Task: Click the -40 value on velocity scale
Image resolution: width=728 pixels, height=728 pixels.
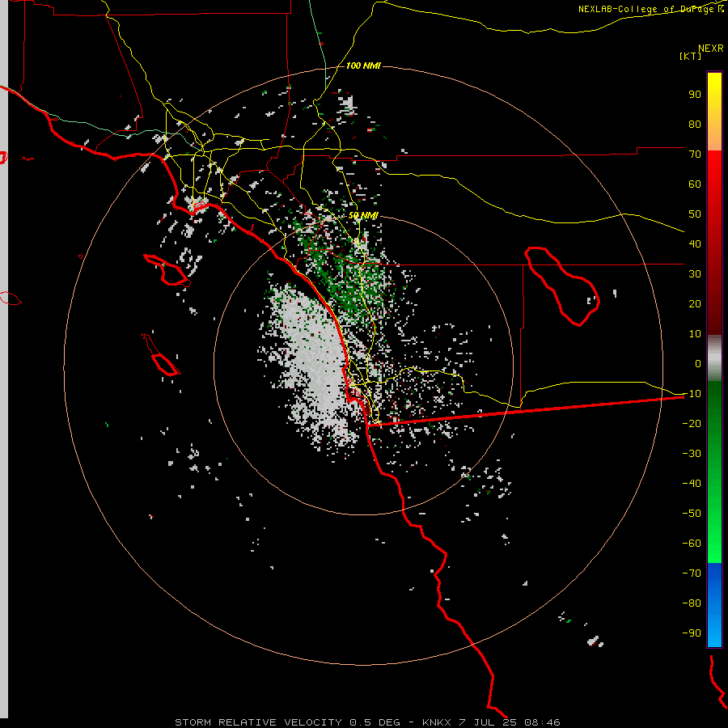Action: pos(692,484)
